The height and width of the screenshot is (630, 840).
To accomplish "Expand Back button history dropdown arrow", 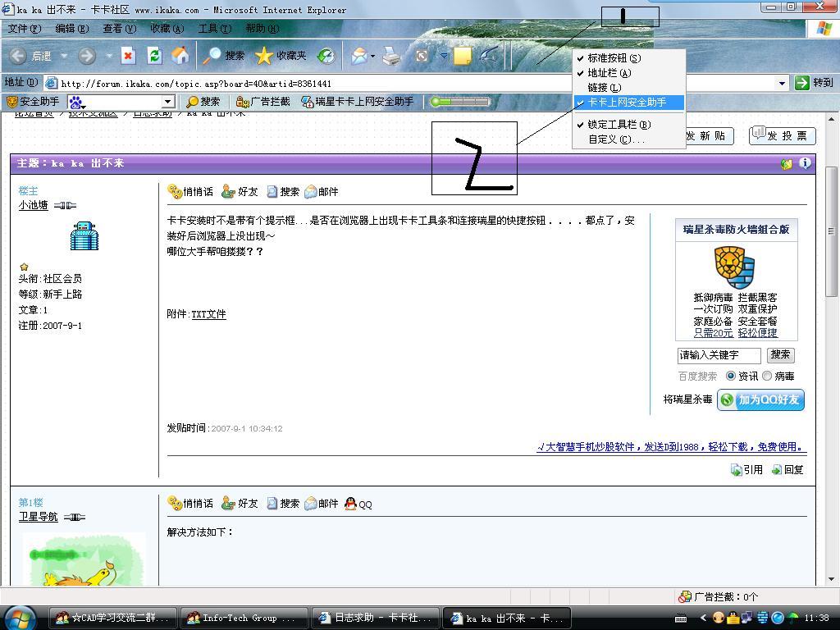I will click(x=64, y=56).
